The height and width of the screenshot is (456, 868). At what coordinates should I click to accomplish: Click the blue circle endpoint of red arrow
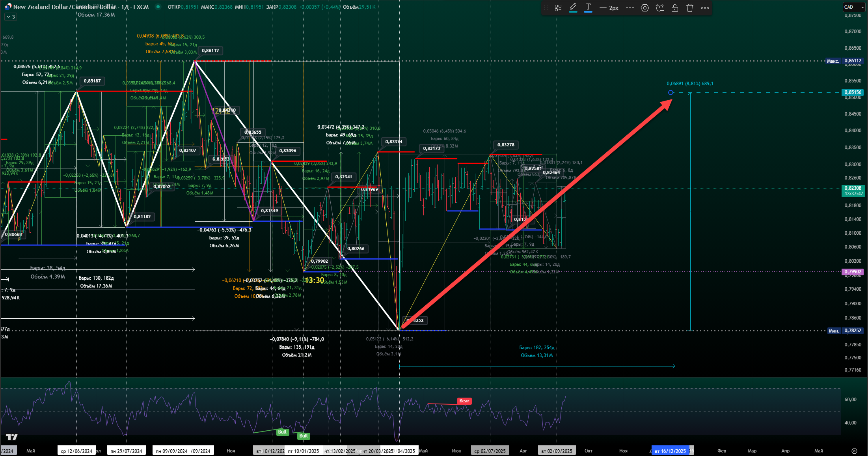671,93
